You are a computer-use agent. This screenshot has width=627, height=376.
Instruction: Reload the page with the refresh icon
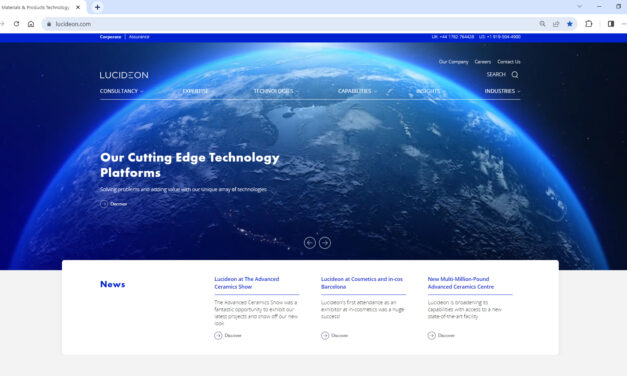(x=16, y=24)
